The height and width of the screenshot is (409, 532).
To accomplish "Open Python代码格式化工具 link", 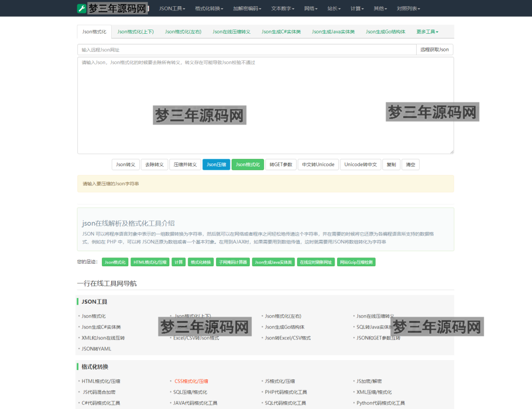I will point(381,403).
